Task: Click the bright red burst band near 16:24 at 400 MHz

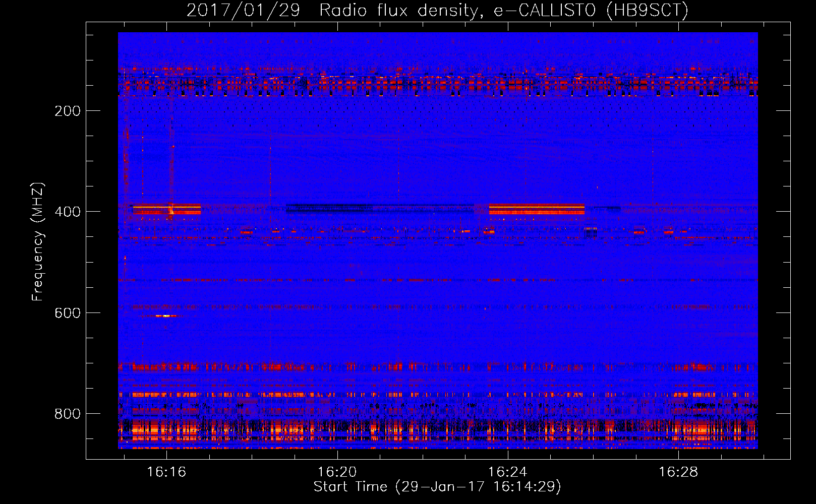Action: coord(537,209)
